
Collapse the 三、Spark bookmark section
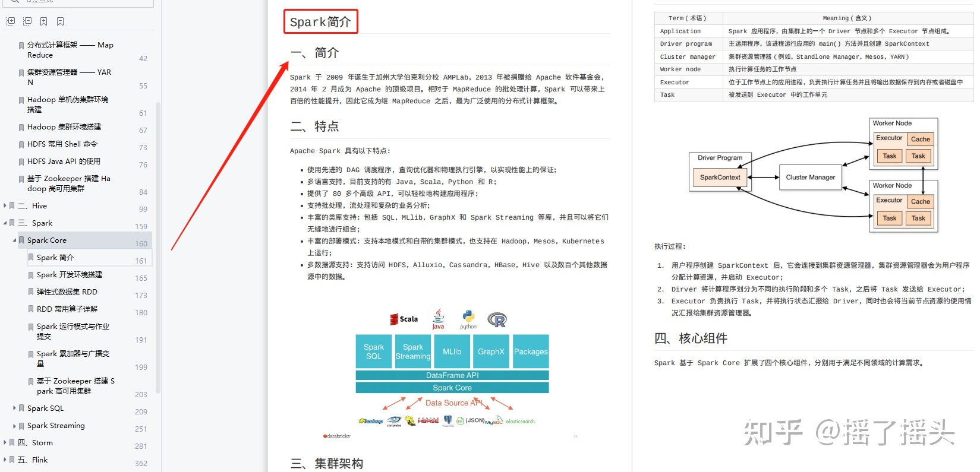pyautogui.click(x=5, y=223)
